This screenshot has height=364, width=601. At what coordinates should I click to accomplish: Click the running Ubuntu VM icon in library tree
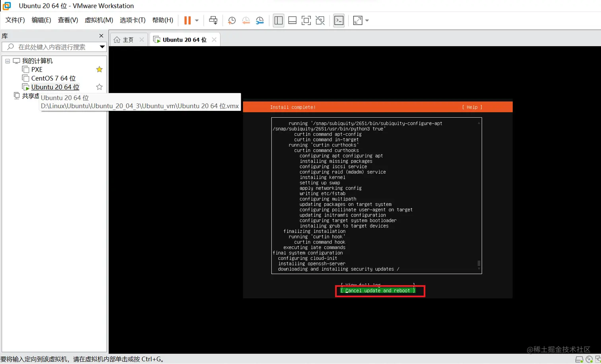click(25, 87)
